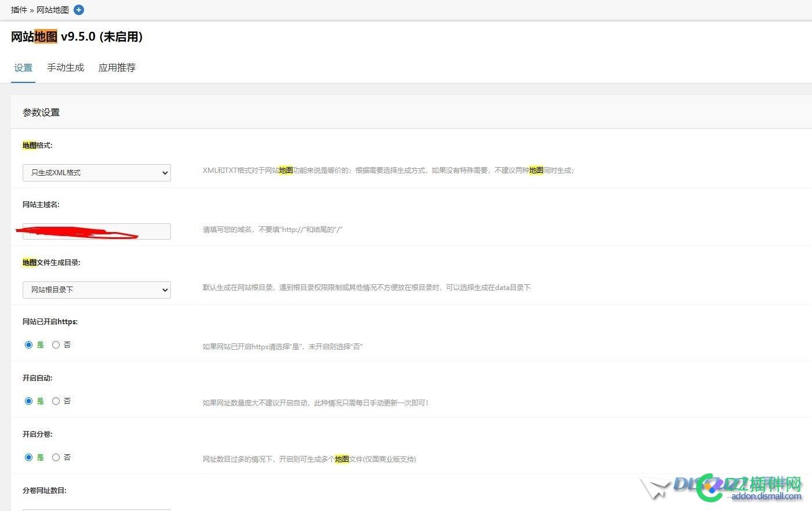This screenshot has height=511, width=812.
Task: Click the 网站主域名: label
Action: 41,205
